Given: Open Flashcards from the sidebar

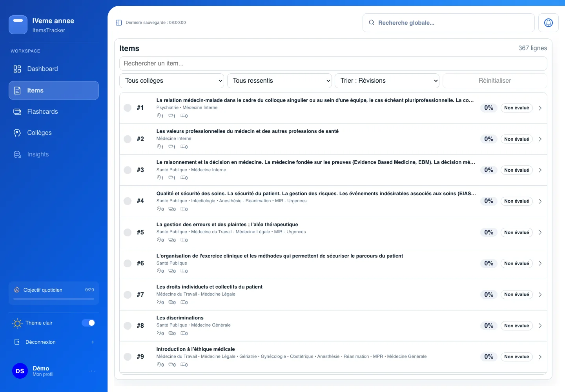Looking at the screenshot, I should point(54,112).
